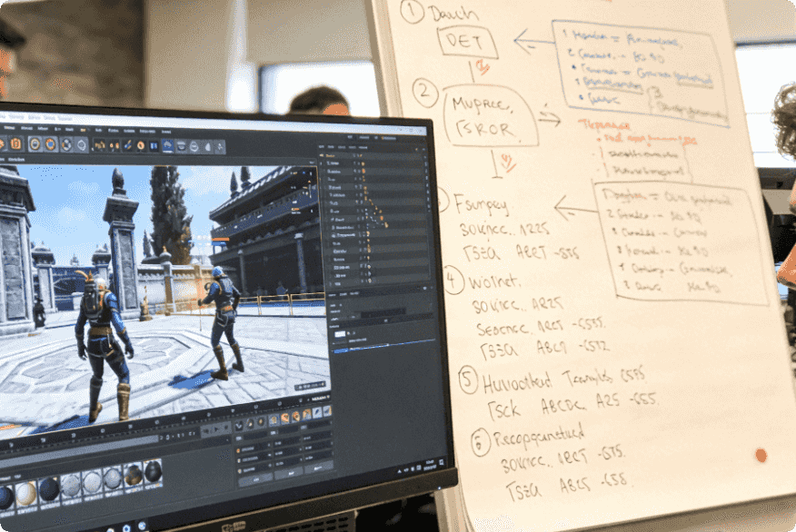796x532 pixels.
Task: Click the first round target icon in the top toolbar
Action: pyautogui.click(x=35, y=143)
